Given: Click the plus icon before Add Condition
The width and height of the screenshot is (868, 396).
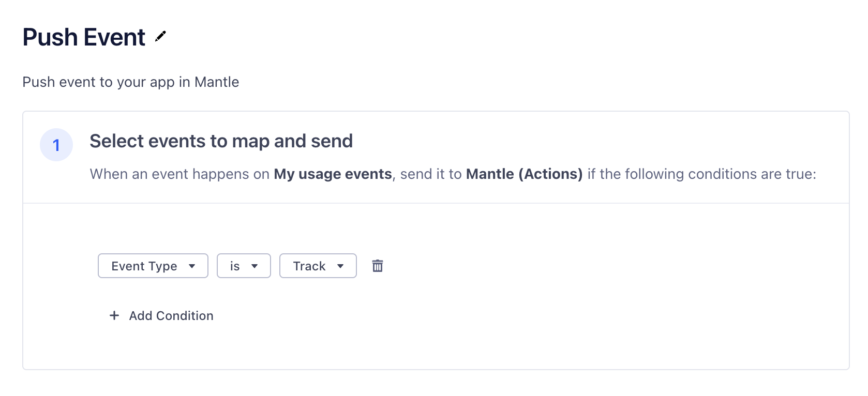Looking at the screenshot, I should point(114,315).
